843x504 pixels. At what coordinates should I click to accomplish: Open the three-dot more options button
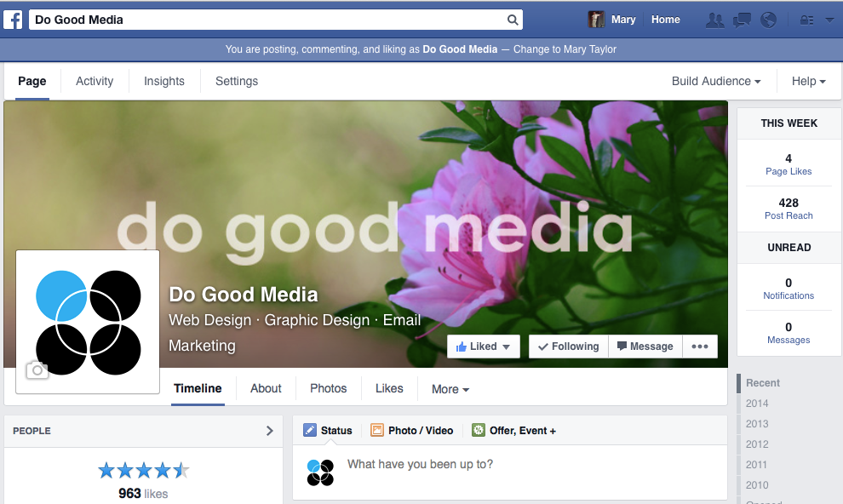tap(699, 346)
